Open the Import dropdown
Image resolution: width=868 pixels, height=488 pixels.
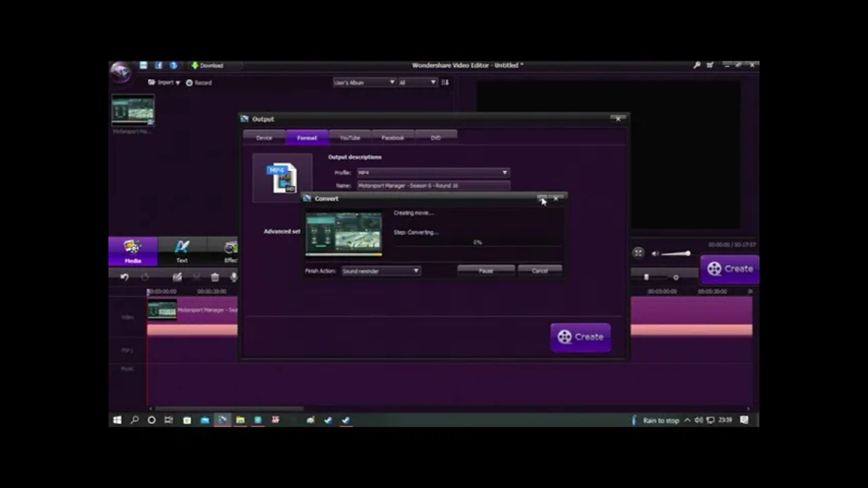point(164,83)
